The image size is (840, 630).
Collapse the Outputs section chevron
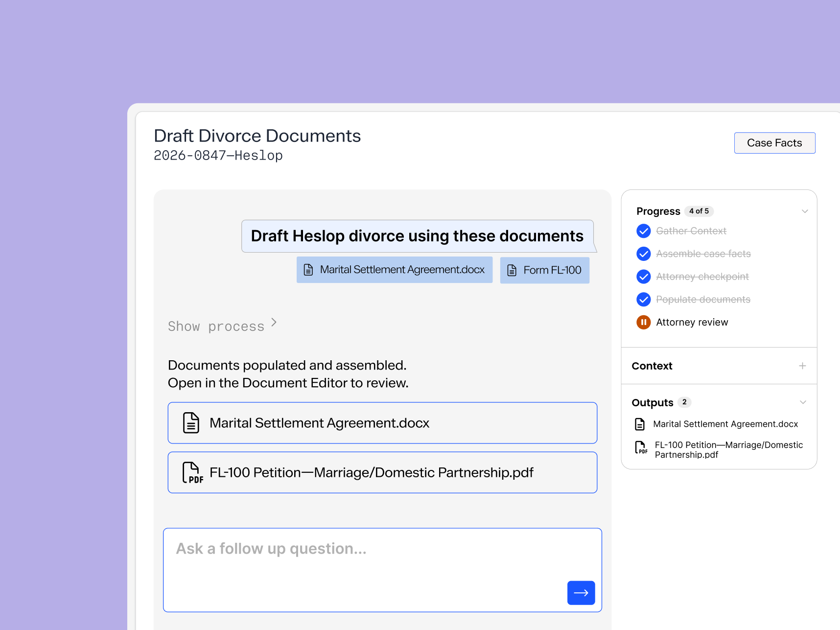tap(803, 402)
